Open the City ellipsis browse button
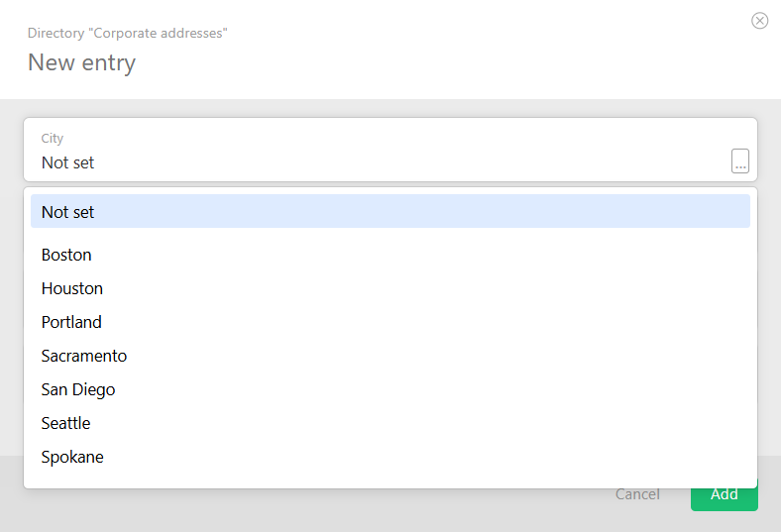Image resolution: width=781 pixels, height=532 pixels. pyautogui.click(x=740, y=161)
